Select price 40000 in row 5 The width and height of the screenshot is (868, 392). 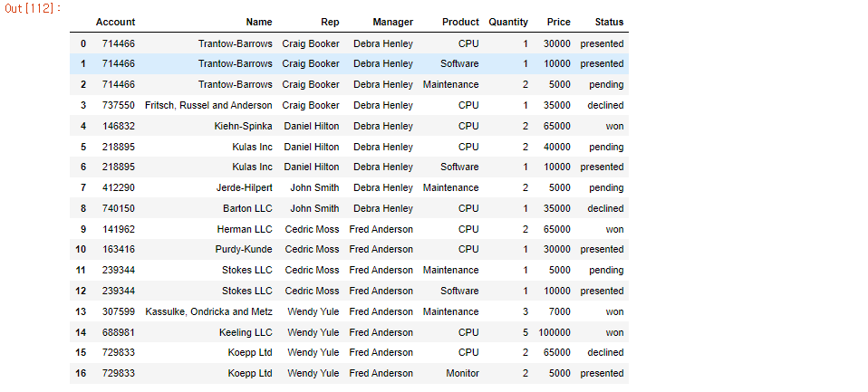click(557, 147)
